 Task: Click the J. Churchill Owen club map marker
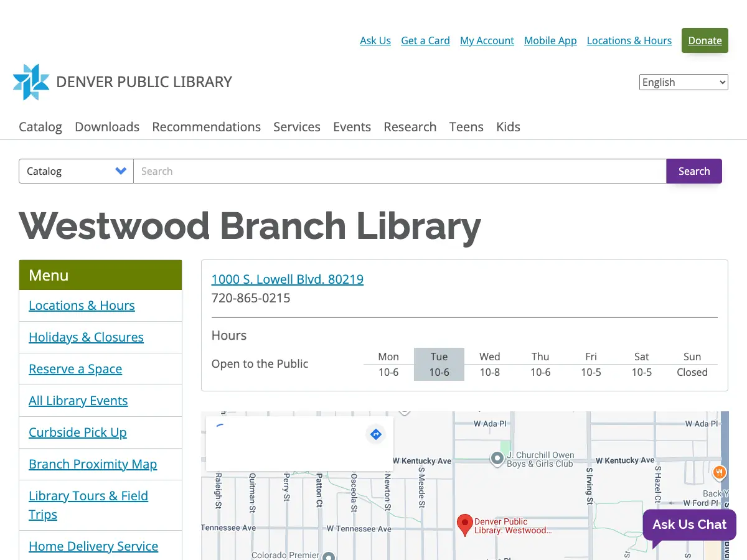[x=497, y=459]
